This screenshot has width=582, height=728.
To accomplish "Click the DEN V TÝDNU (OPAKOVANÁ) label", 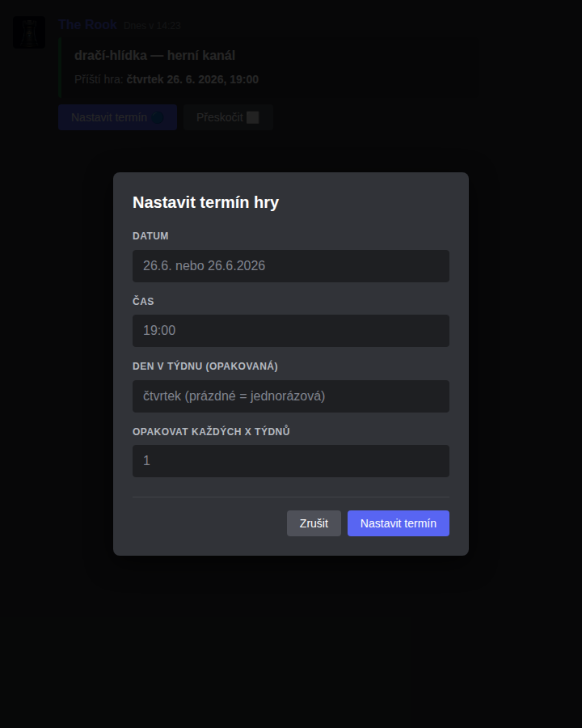I will pyautogui.click(x=205, y=366).
